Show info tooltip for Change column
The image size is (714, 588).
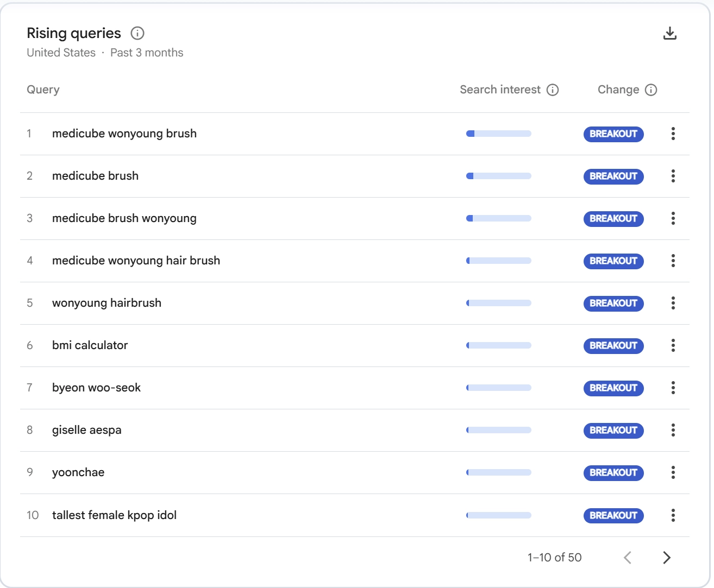coord(651,90)
